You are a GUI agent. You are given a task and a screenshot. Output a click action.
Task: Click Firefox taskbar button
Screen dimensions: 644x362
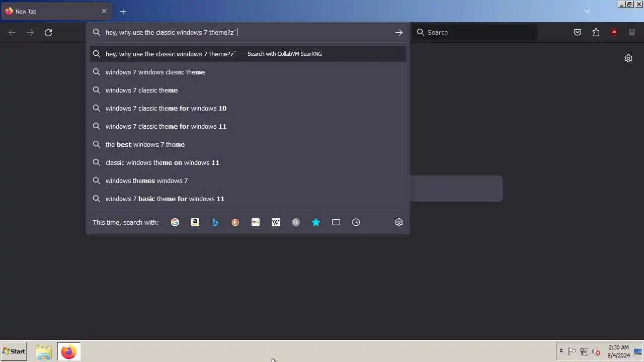tap(69, 351)
